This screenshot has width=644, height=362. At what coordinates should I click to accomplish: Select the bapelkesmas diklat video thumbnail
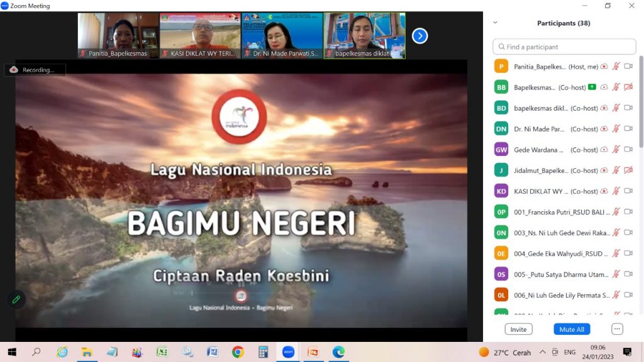point(365,36)
